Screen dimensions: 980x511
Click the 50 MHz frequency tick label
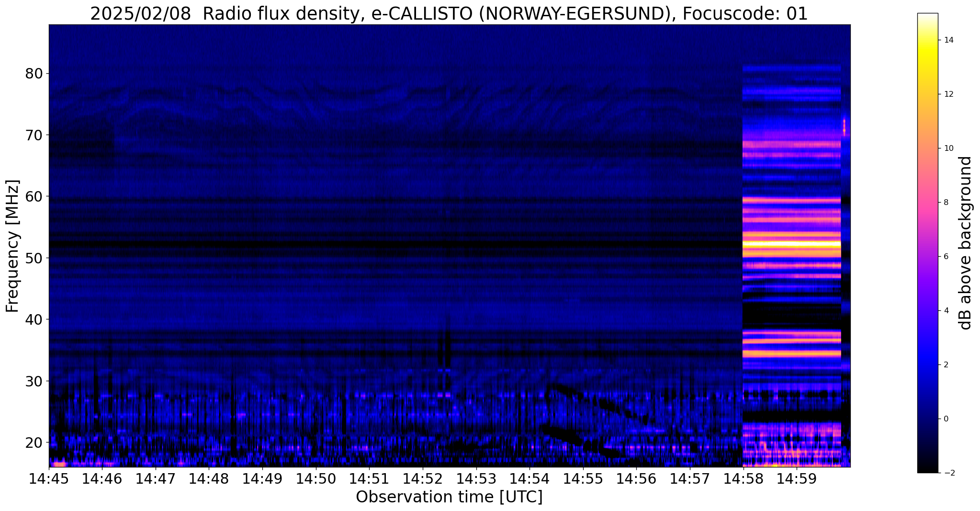click(x=34, y=258)
